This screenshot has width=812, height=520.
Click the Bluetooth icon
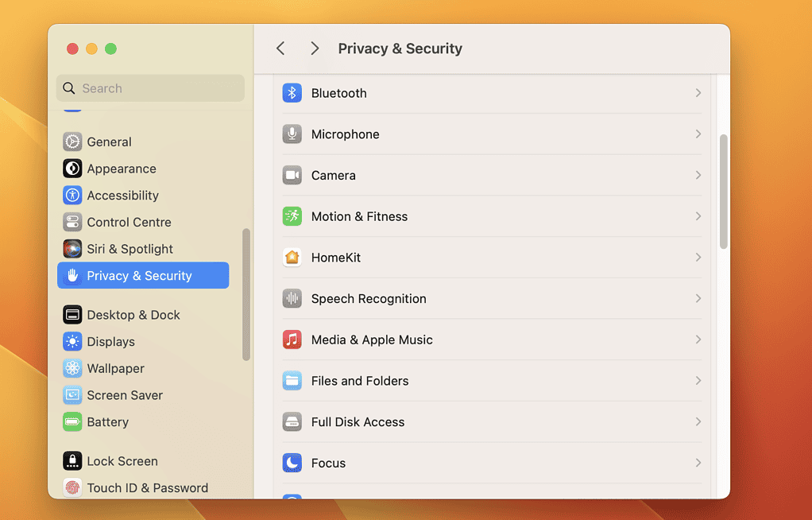pyautogui.click(x=292, y=92)
